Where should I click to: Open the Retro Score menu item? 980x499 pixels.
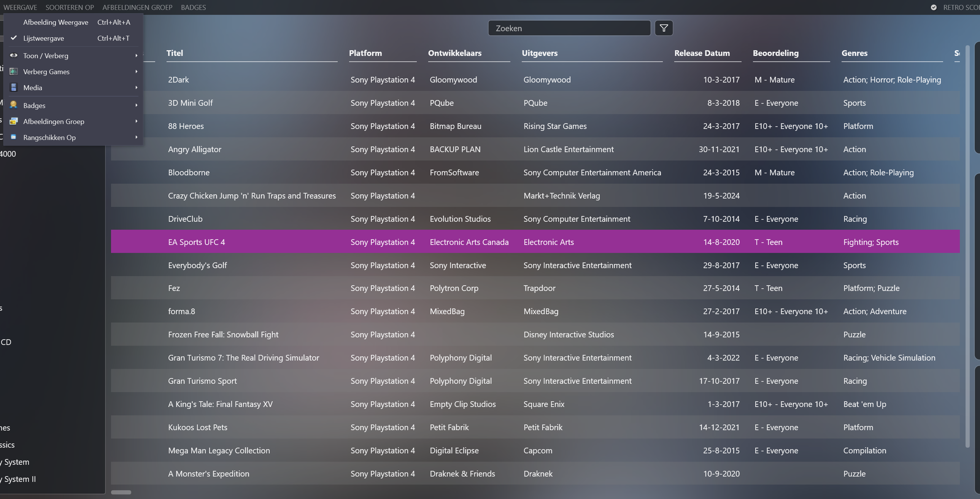961,7
